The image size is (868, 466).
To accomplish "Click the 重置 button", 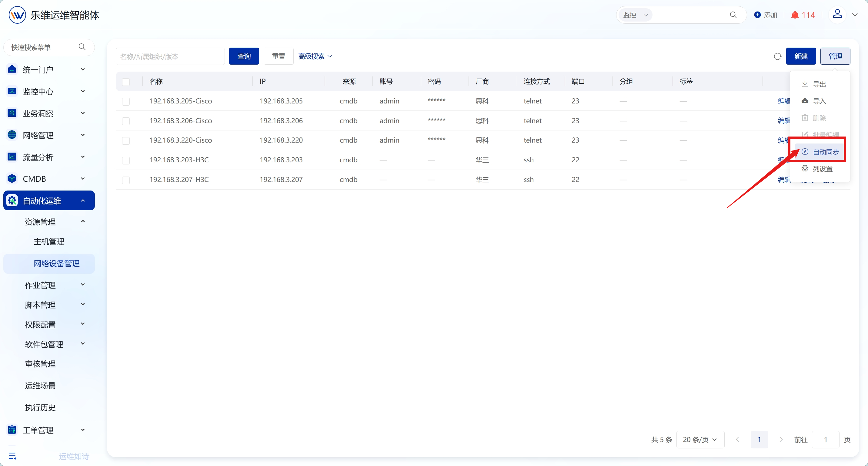I will 279,56.
